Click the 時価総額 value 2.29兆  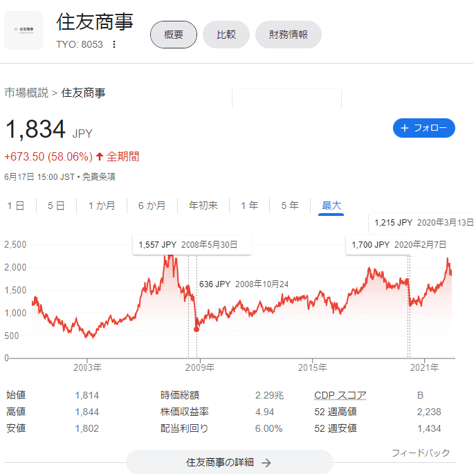(x=269, y=395)
